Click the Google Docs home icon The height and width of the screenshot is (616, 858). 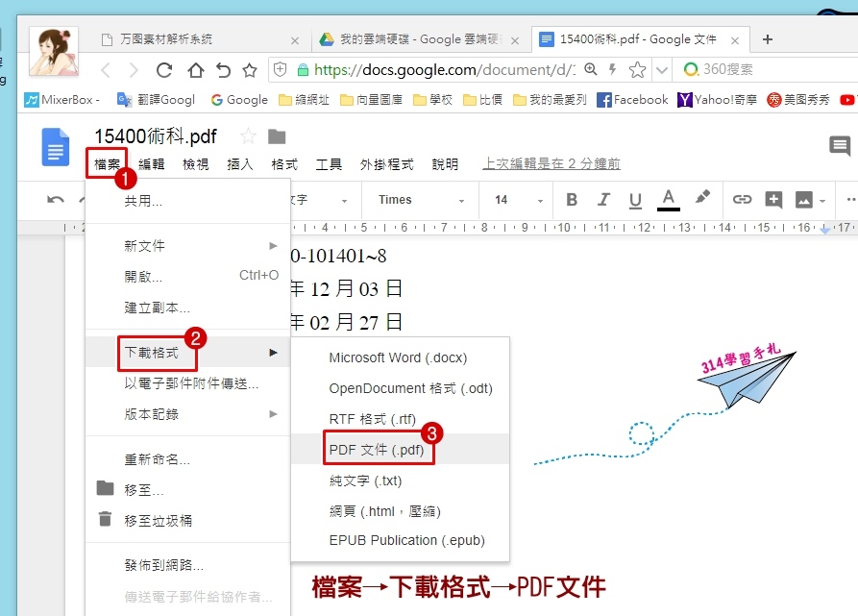click(x=56, y=147)
